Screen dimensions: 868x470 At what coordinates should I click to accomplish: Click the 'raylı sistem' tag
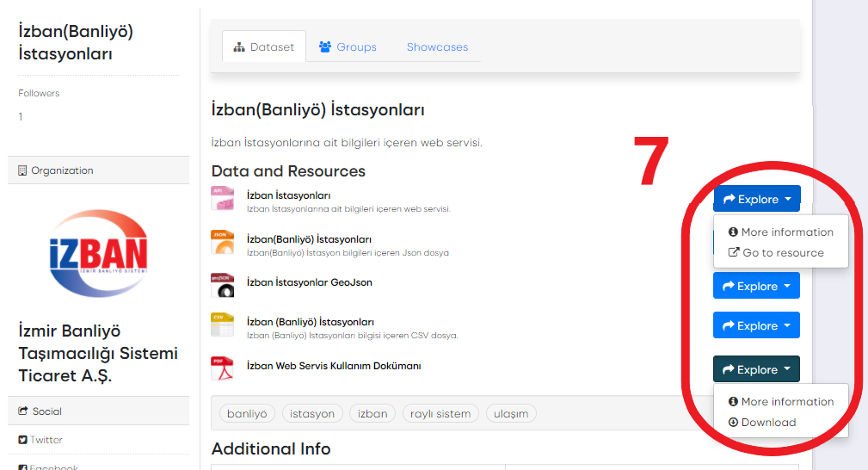(440, 414)
